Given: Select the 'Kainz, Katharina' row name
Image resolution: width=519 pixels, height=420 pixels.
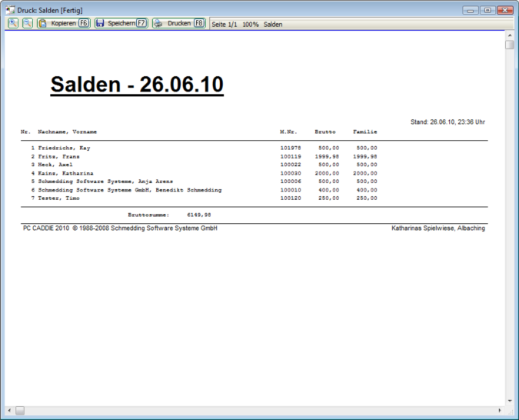Looking at the screenshot, I should 65,173.
